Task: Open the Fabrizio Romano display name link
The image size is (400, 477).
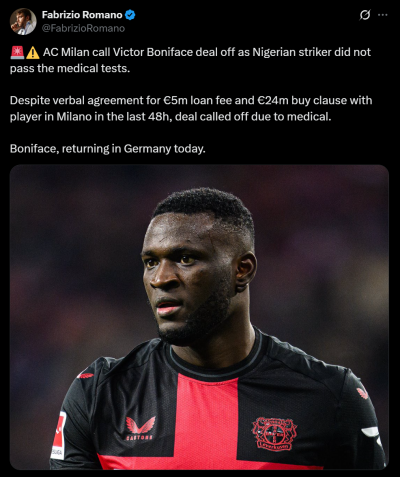Action: coord(82,15)
